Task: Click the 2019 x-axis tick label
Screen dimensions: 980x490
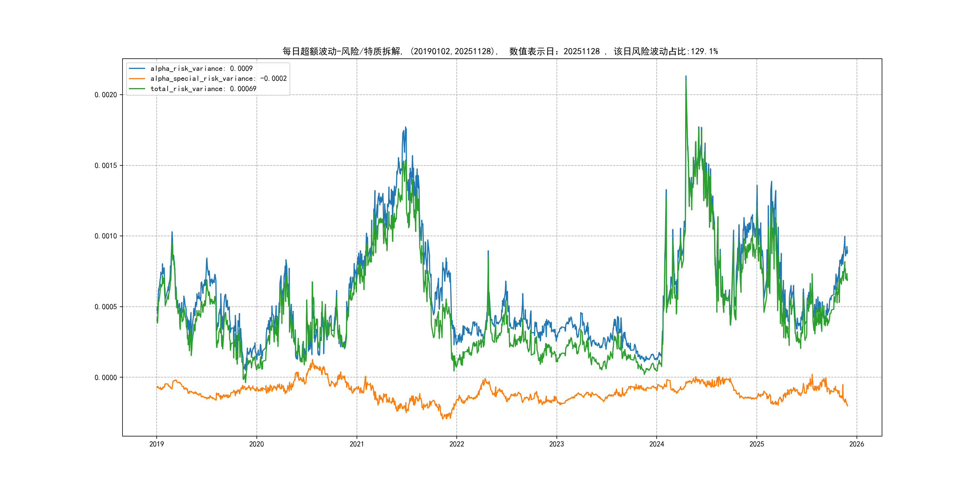Action: point(156,444)
